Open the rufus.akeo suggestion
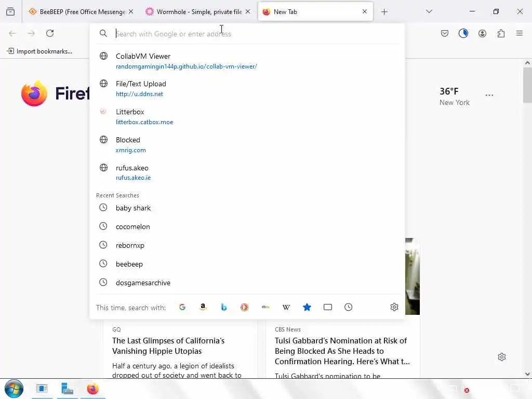This screenshot has width=532, height=399. [x=247, y=172]
